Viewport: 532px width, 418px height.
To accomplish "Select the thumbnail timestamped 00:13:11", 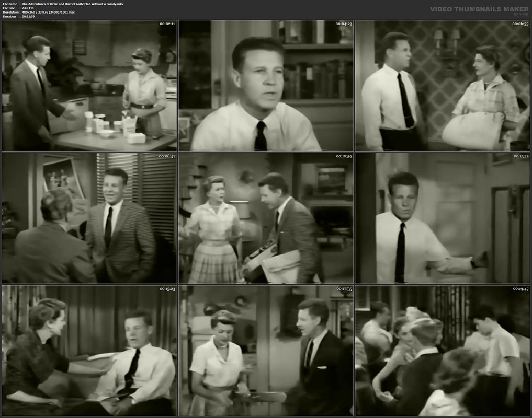I will point(443,218).
